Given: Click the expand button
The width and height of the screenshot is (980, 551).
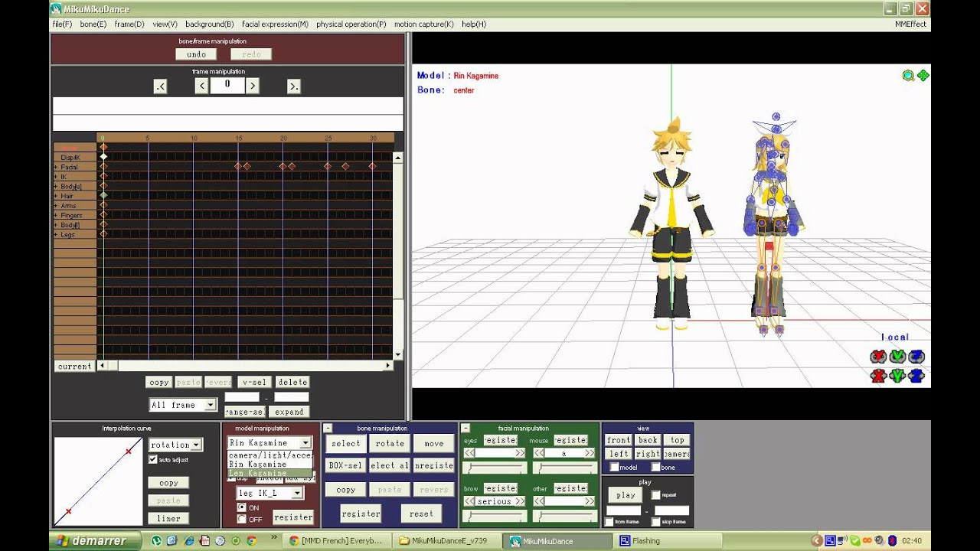Looking at the screenshot, I should tap(289, 412).
